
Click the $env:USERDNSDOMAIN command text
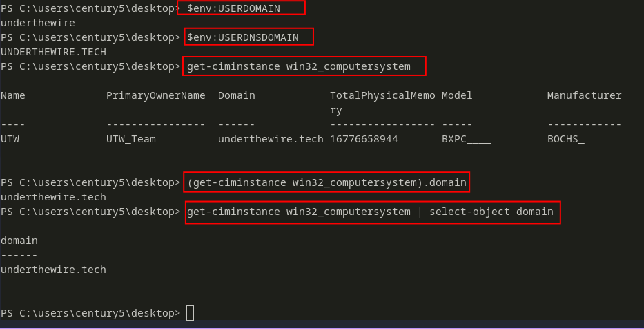tap(243, 37)
